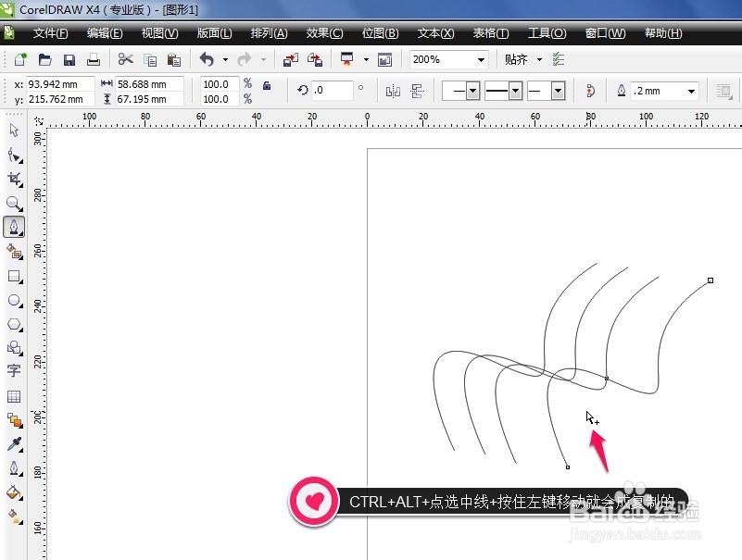This screenshot has width=742, height=560.
Task: Select the Interactive blend tool
Action: (x=14, y=420)
